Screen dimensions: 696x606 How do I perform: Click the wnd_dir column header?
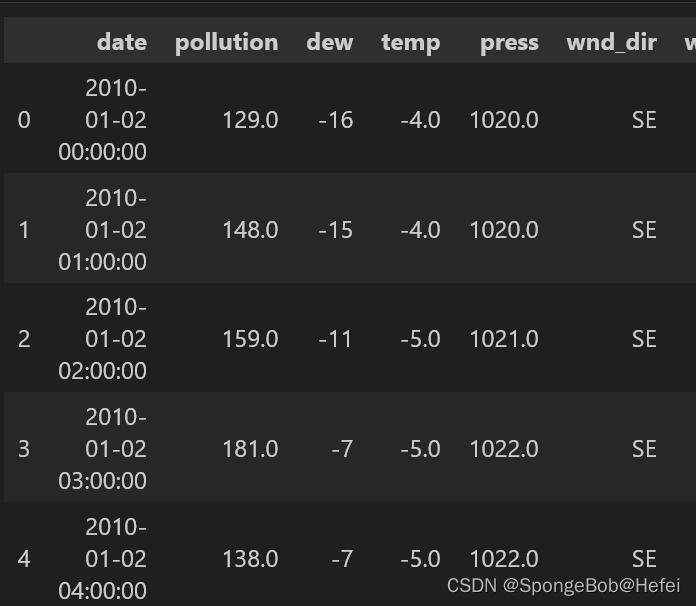pyautogui.click(x=612, y=43)
